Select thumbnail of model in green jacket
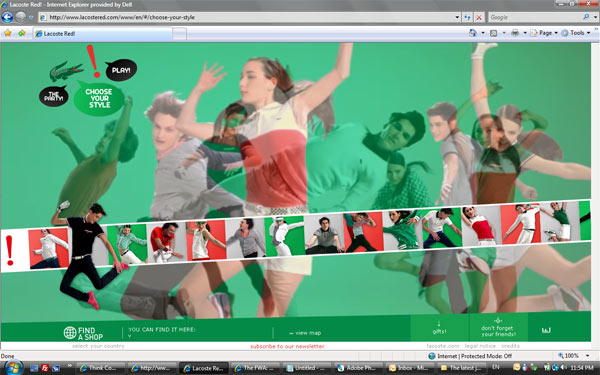 402,230
